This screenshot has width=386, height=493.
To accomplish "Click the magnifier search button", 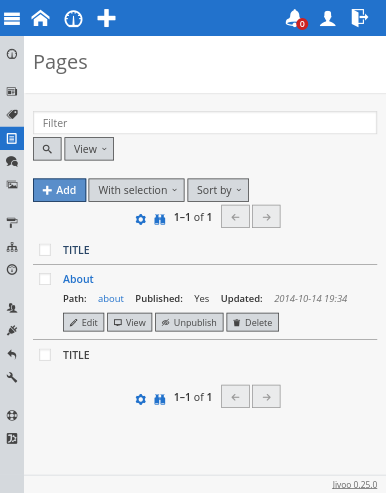I will (47, 149).
